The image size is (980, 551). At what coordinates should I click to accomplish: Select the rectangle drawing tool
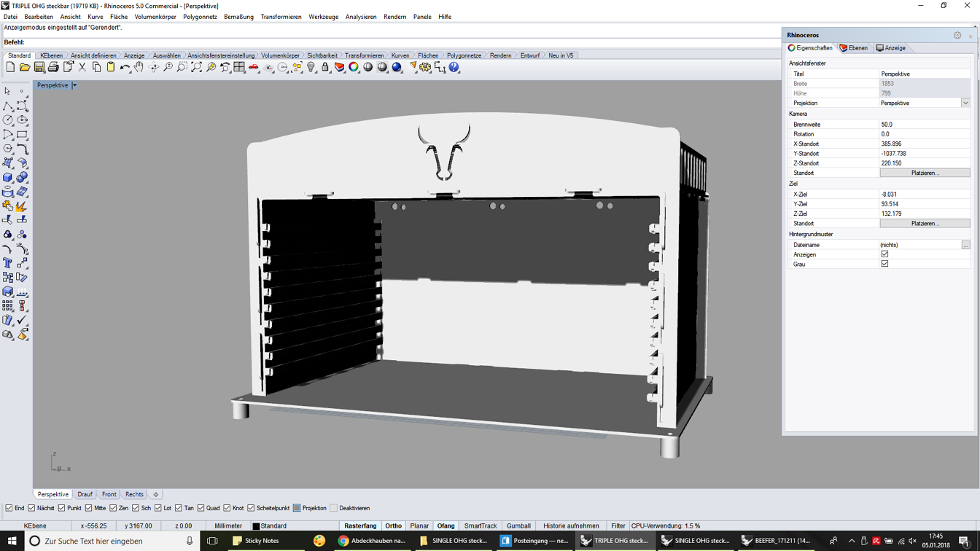(22, 135)
